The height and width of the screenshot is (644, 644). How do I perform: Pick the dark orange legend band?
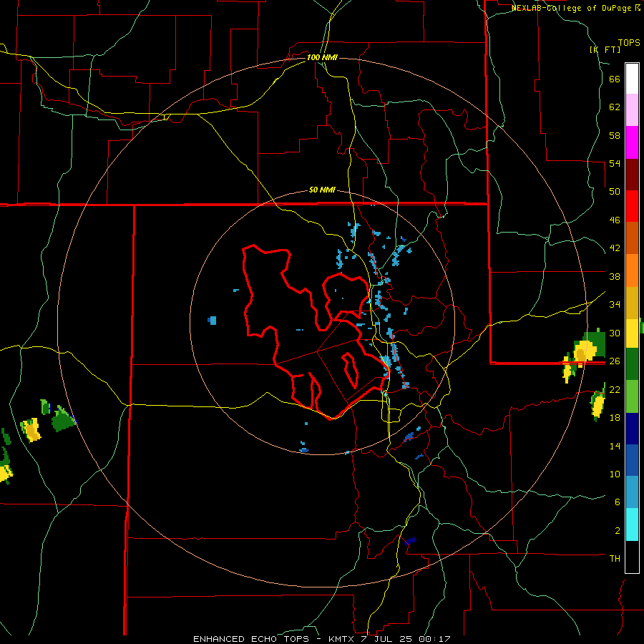[632, 238]
